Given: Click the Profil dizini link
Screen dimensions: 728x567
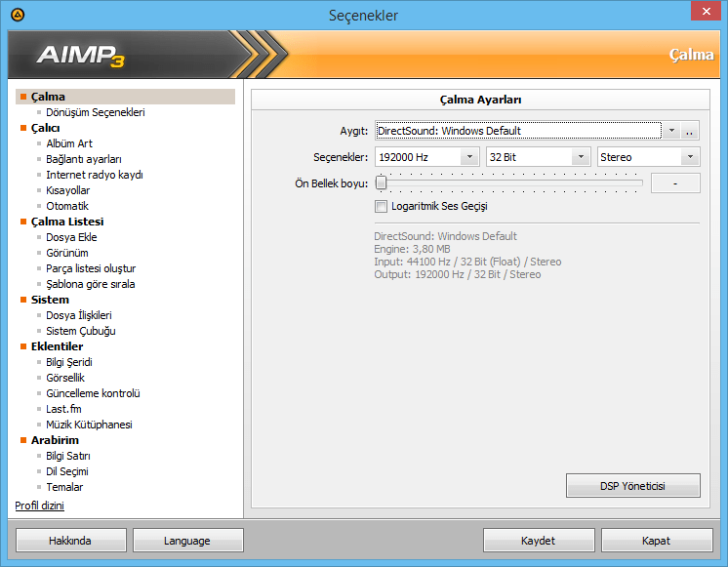Looking at the screenshot, I should click(39, 506).
